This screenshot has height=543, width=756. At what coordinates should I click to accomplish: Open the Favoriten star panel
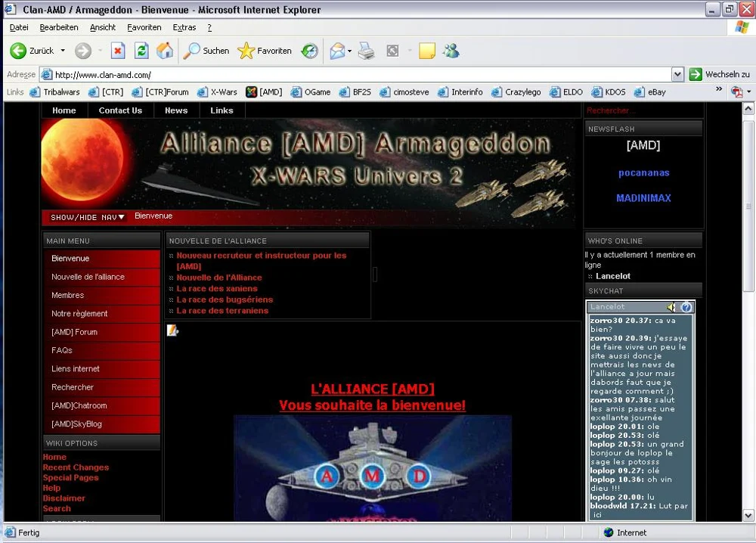[265, 51]
